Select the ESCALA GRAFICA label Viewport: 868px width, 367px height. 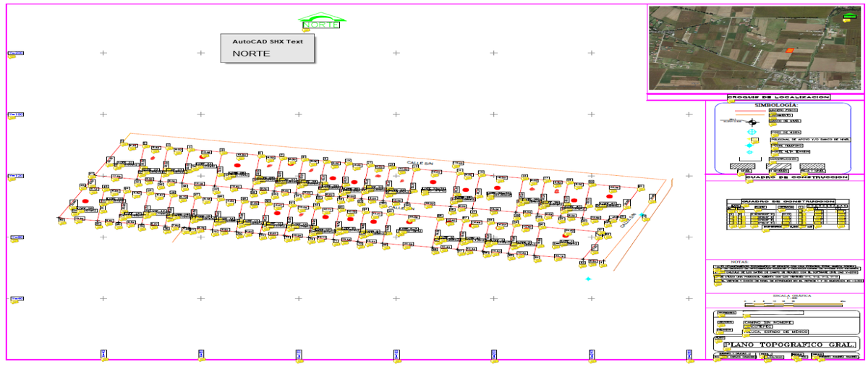coord(792,295)
